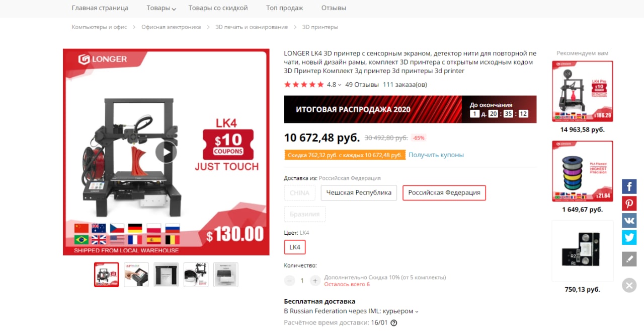The image size is (644, 333).
Task: Share the product on Facebook
Action: click(629, 186)
